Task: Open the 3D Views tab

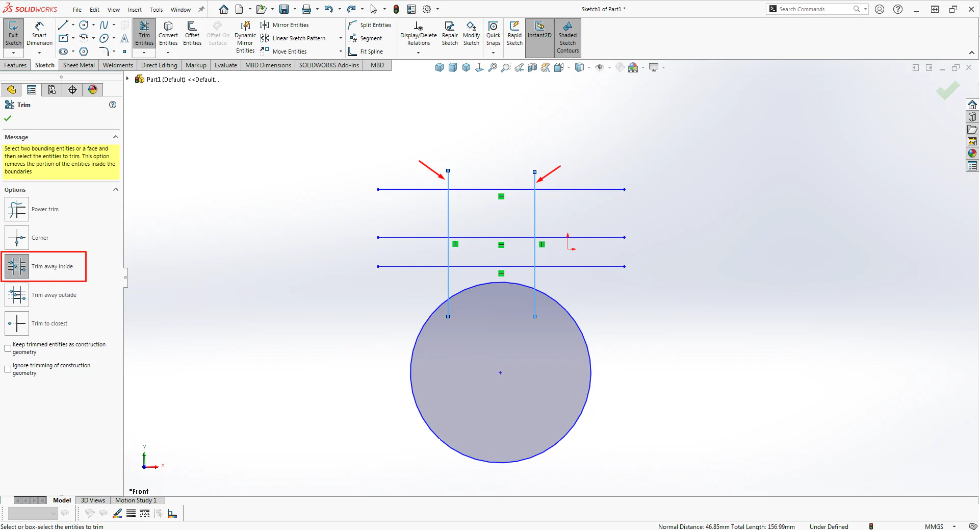Action: coord(93,500)
